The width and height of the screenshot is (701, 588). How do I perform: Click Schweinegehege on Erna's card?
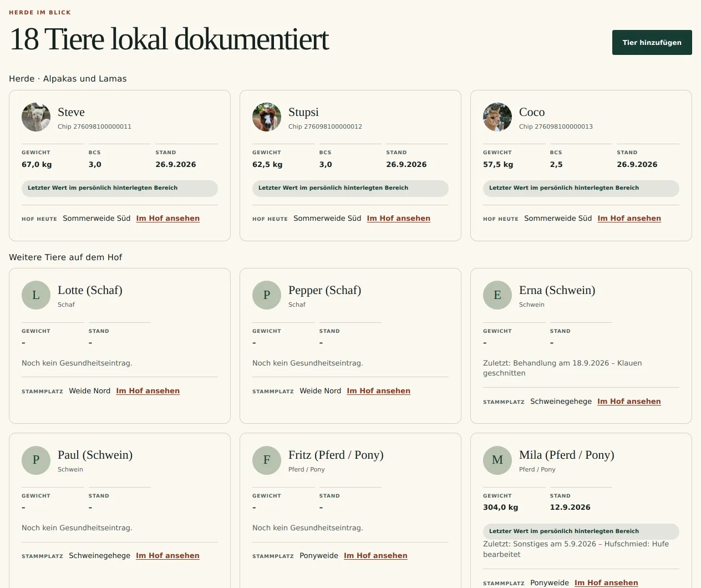click(x=561, y=402)
